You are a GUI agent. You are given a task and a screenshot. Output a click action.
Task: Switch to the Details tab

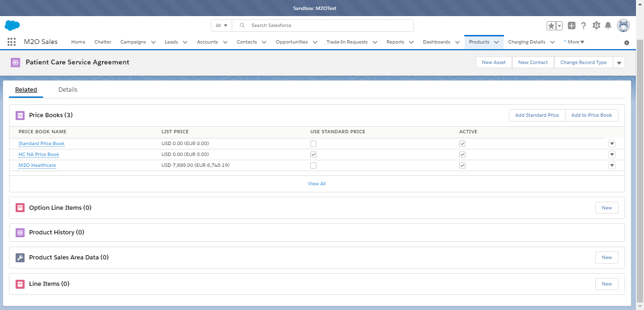[68, 89]
